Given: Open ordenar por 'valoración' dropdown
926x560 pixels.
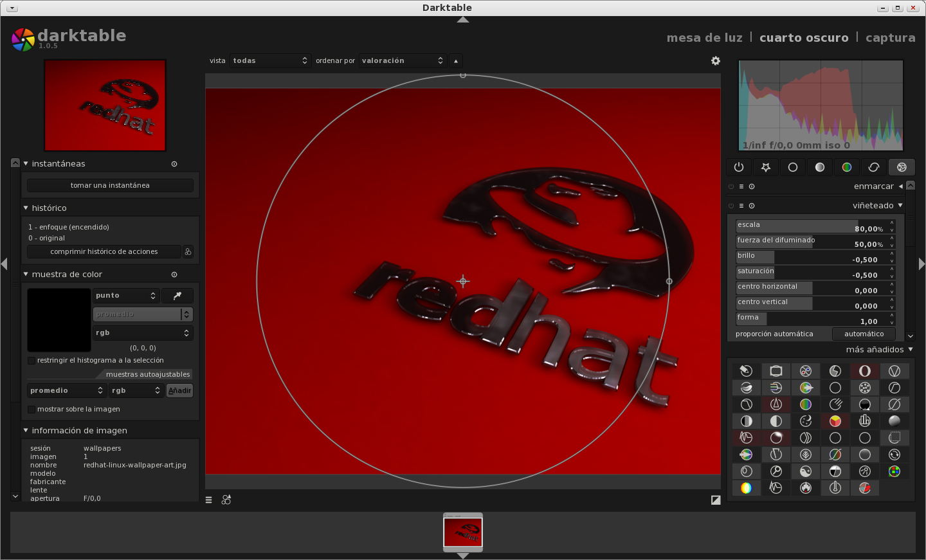Looking at the screenshot, I should point(403,60).
